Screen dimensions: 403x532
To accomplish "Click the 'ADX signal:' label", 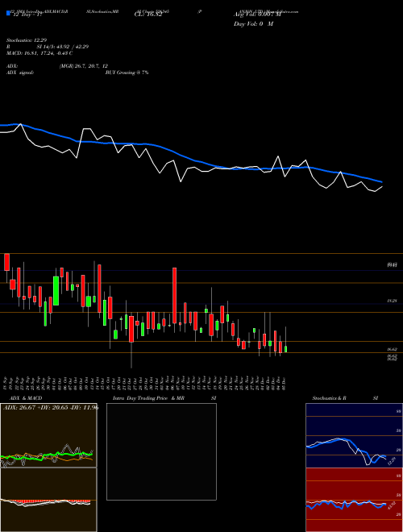I will (20, 73).
